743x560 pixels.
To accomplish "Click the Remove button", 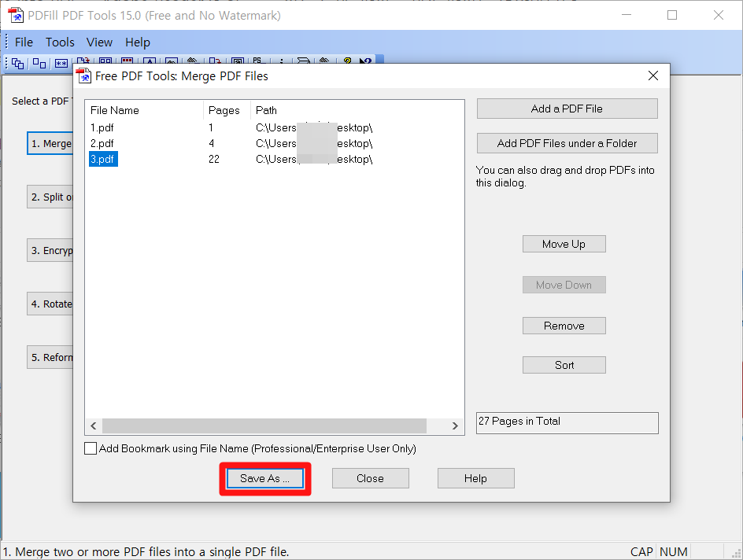I will [564, 326].
